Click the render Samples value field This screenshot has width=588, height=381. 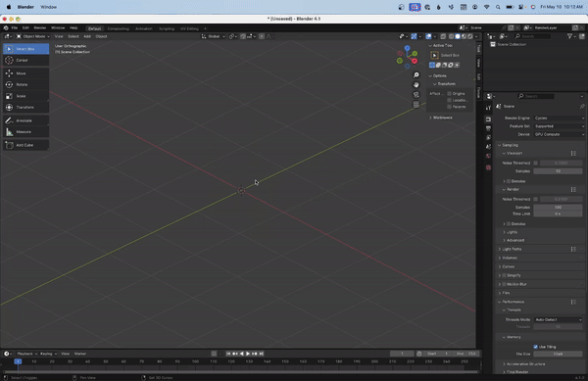coord(558,208)
